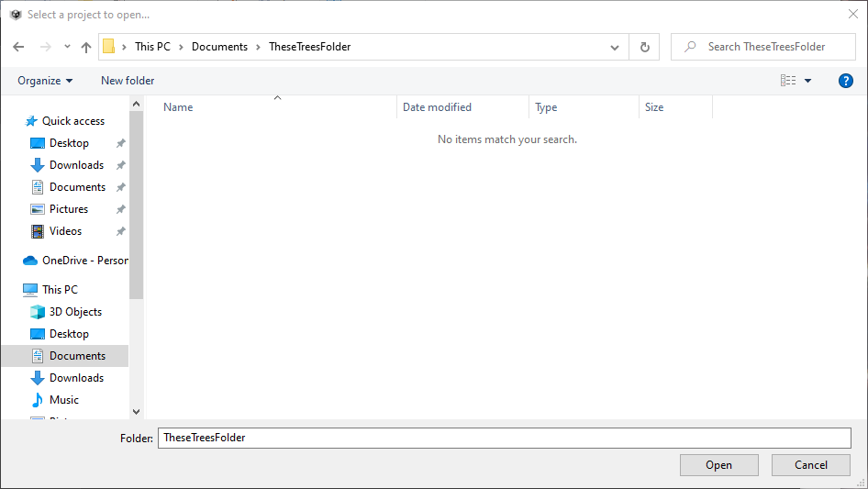Select highlighted Documents under This PC
Screen dimensions: 868x489
[x=65, y=356]
